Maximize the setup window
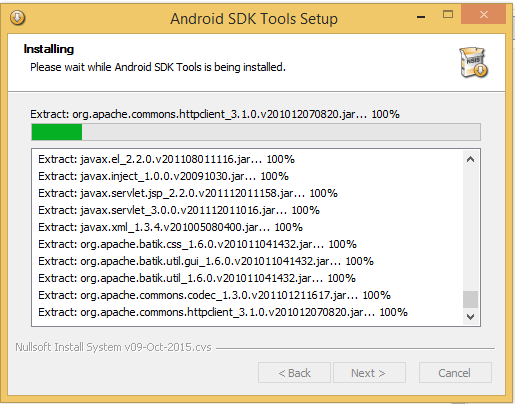 448,14
